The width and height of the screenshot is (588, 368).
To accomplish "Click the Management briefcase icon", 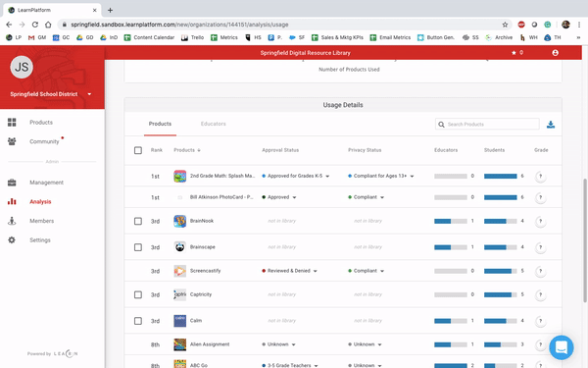I will (12, 183).
